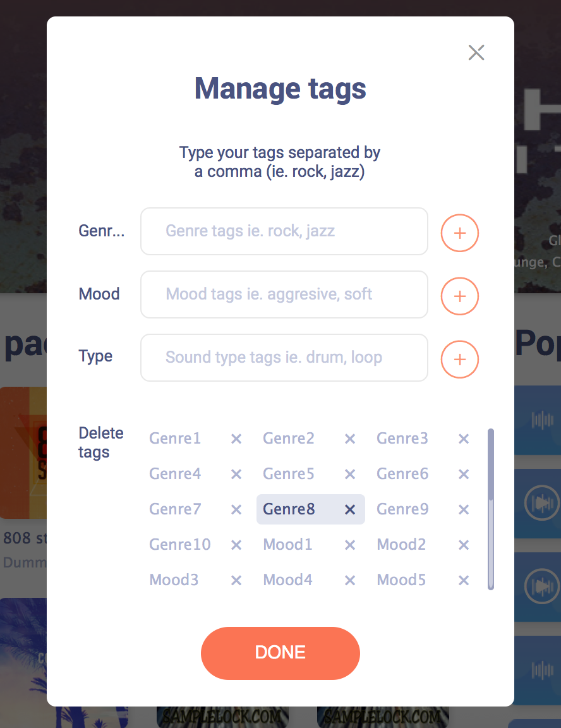561x728 pixels.
Task: Add sound type tags with plus button
Action: [x=459, y=360]
